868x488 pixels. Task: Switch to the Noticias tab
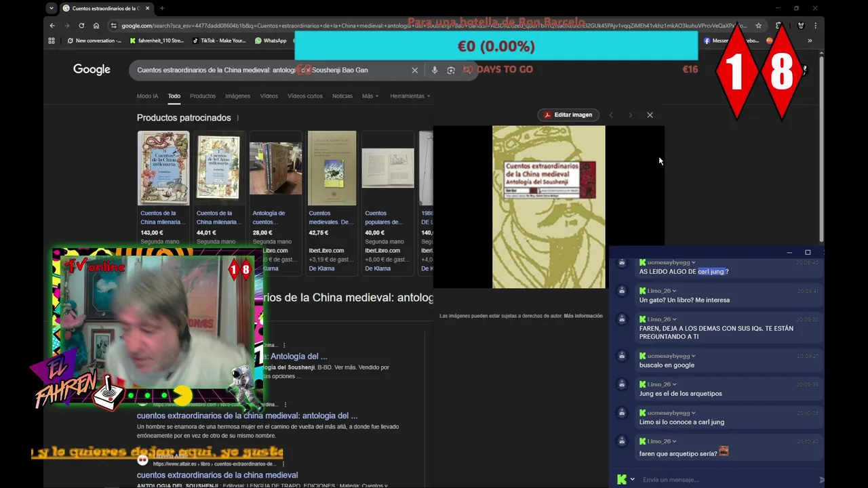click(342, 96)
